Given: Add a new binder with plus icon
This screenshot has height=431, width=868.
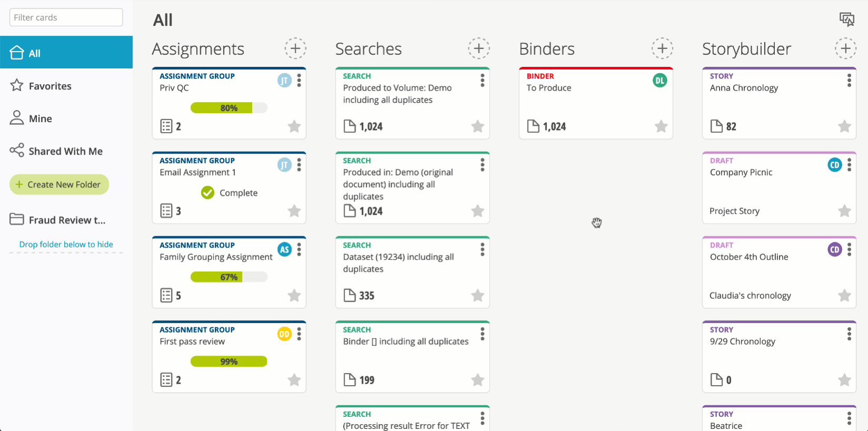Looking at the screenshot, I should 662,48.
